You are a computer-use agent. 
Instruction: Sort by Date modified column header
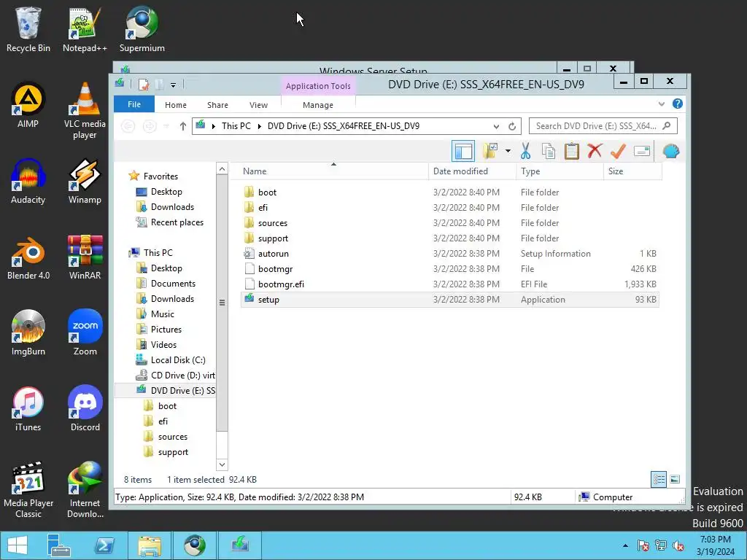(x=472, y=171)
